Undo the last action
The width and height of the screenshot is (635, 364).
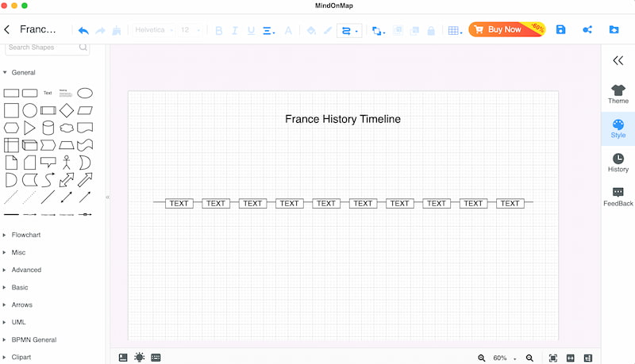click(83, 30)
